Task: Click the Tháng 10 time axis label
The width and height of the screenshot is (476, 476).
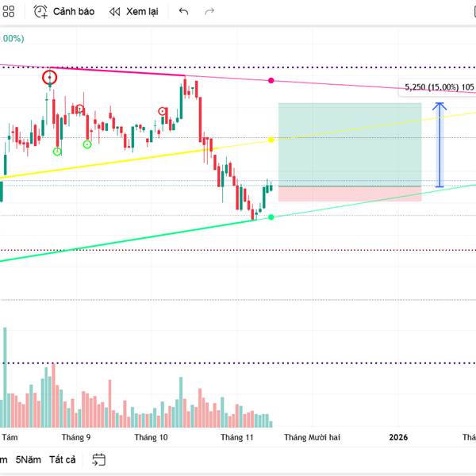Action: [151, 437]
